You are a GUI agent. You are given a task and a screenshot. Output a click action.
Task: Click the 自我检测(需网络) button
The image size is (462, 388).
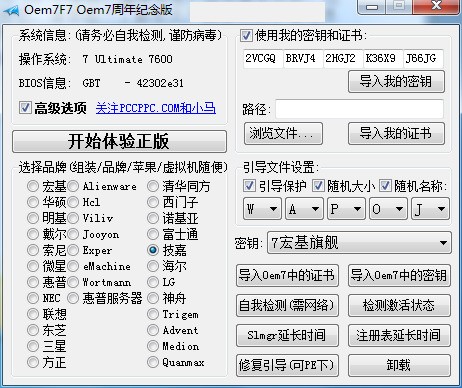(x=287, y=305)
